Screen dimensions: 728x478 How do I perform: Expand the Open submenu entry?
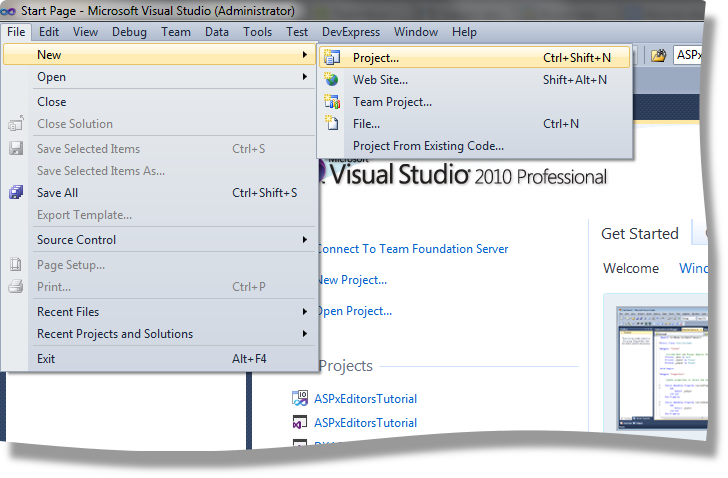tap(159, 77)
